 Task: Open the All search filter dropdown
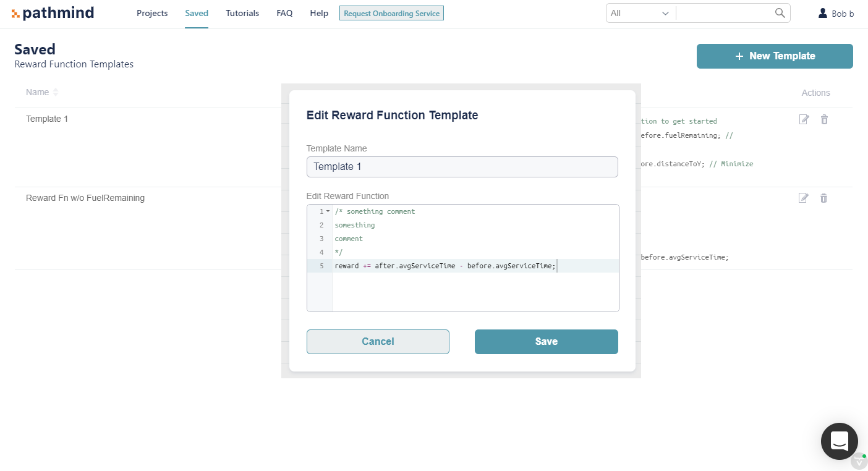[x=640, y=13]
